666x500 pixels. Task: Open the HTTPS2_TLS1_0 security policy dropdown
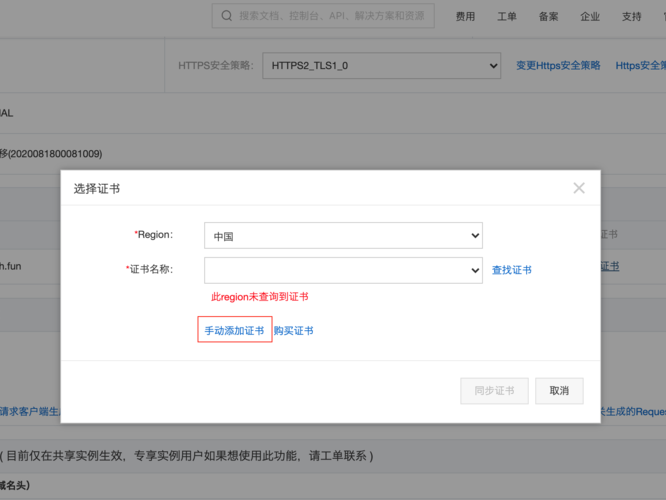click(x=381, y=65)
